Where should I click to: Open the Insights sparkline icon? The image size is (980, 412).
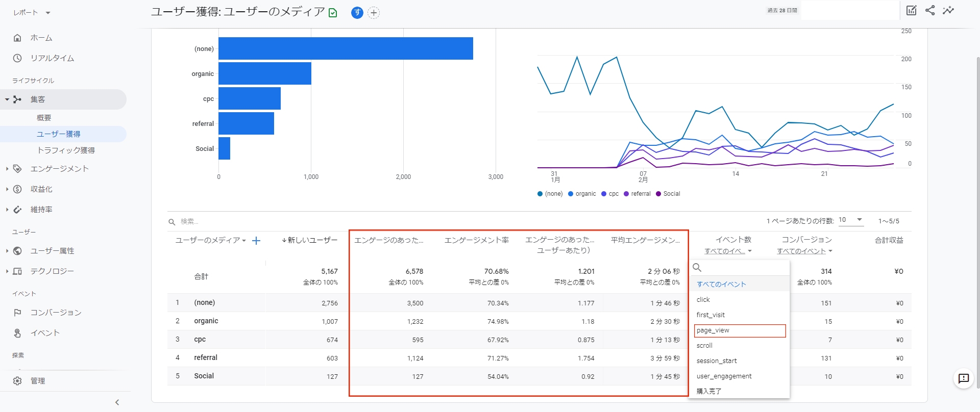(x=948, y=10)
